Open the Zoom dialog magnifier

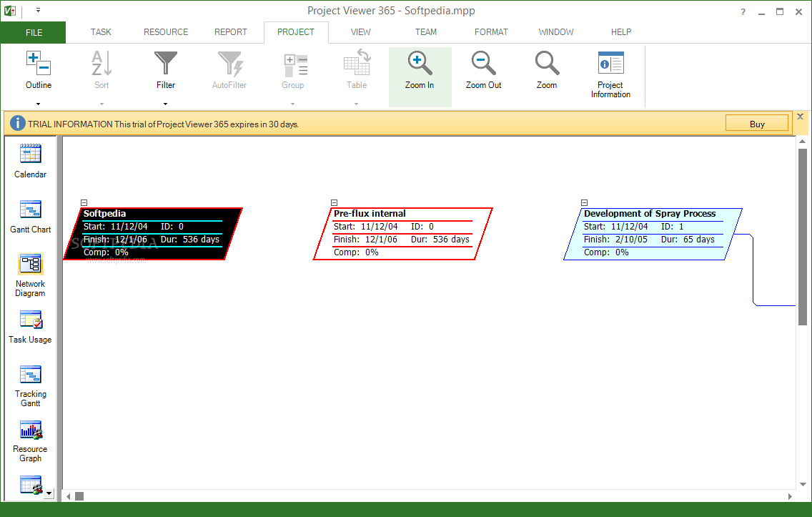547,63
